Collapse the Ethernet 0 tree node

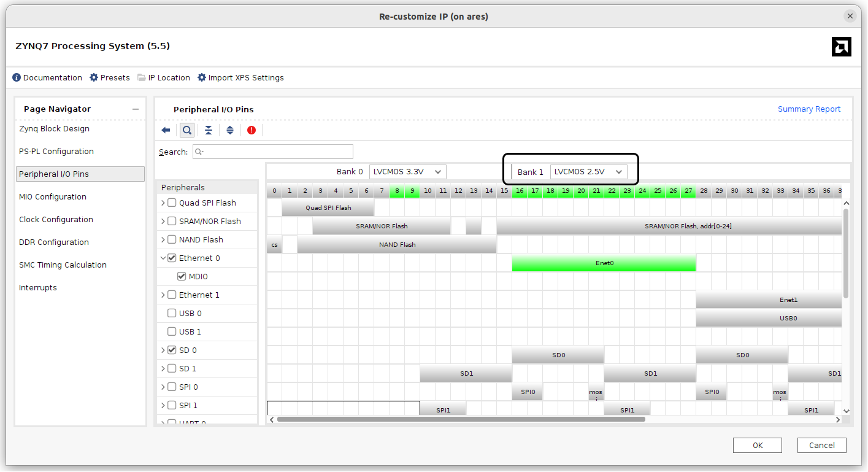click(163, 258)
